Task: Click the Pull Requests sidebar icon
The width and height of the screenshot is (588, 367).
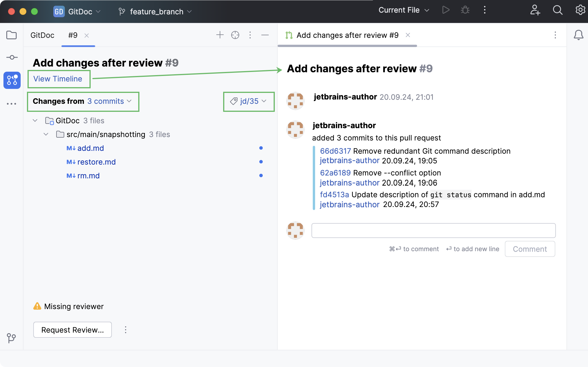Action: coord(12,80)
